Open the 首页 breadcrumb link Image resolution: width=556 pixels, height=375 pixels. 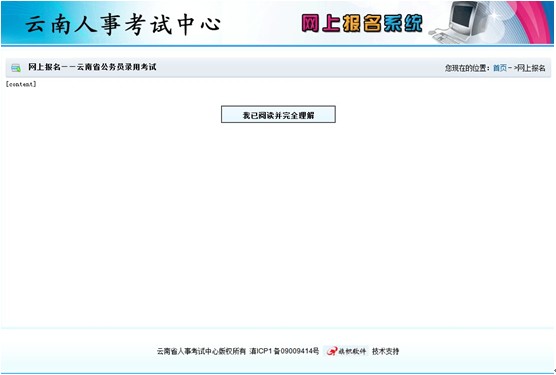tap(500, 68)
